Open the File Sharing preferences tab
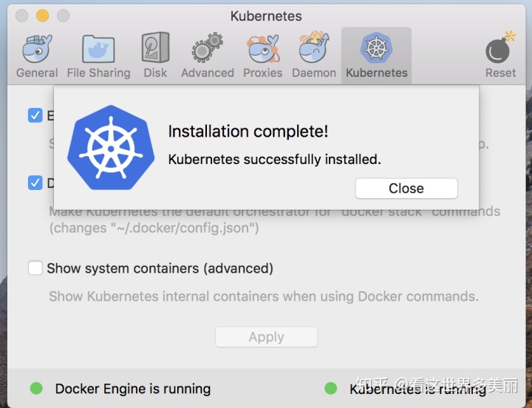The height and width of the screenshot is (408, 532). pyautogui.click(x=98, y=56)
